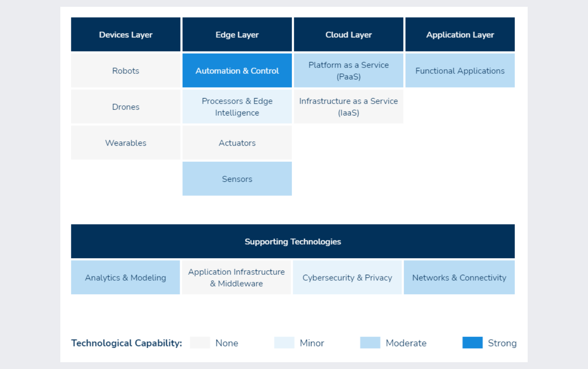
Task: Select the Edge Layer column header
Action: (237, 35)
